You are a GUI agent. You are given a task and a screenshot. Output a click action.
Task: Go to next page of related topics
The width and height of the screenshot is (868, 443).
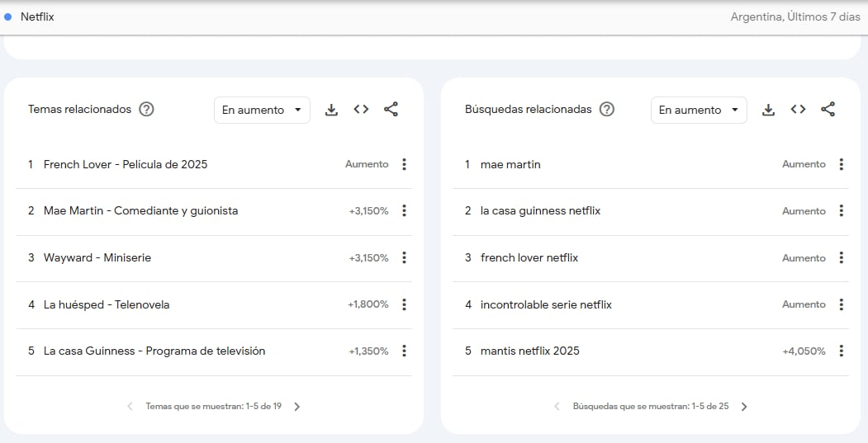point(297,407)
